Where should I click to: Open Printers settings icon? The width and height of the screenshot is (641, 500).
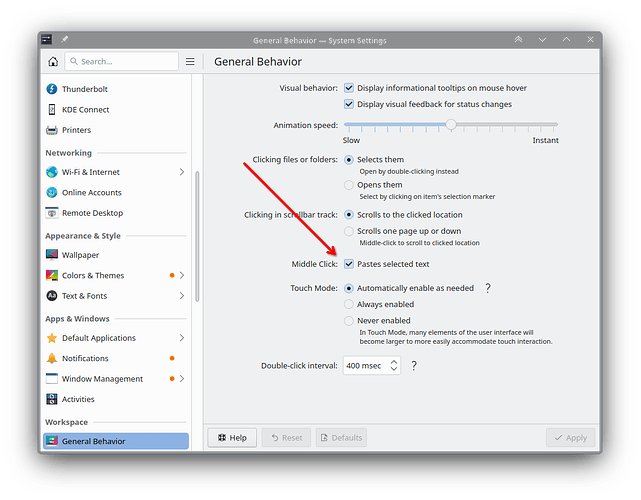pyautogui.click(x=52, y=130)
